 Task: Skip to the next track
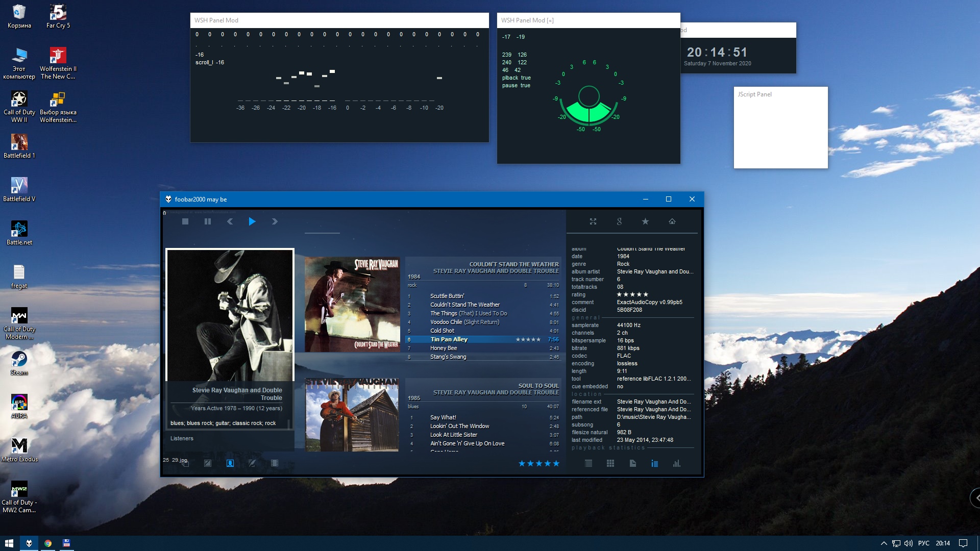275,221
